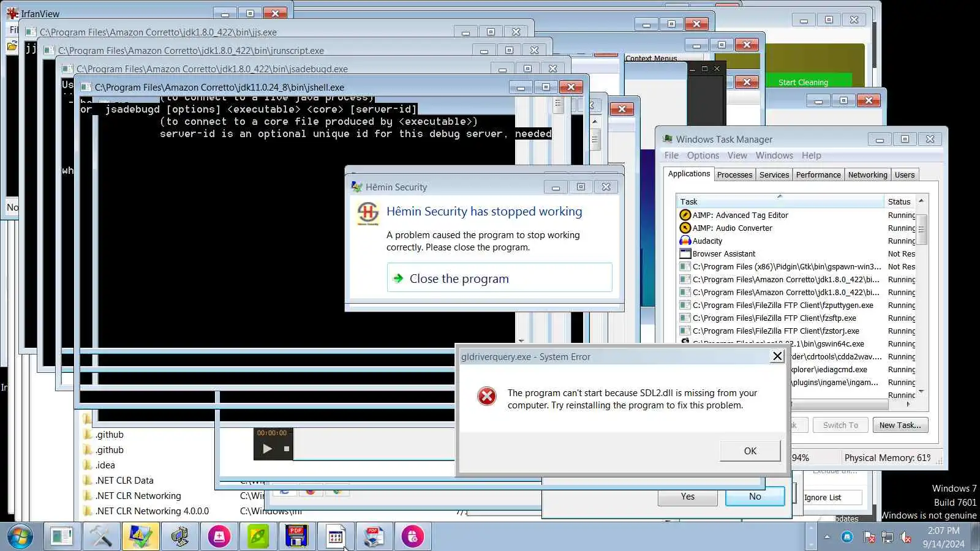This screenshot has height=551, width=980.
Task: Open the taskbar hammer and wrench tools app
Action: [100, 537]
